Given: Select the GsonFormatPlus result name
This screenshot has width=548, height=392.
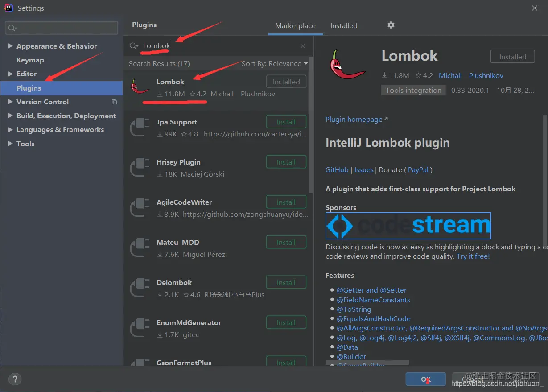Looking at the screenshot, I should pos(184,363).
